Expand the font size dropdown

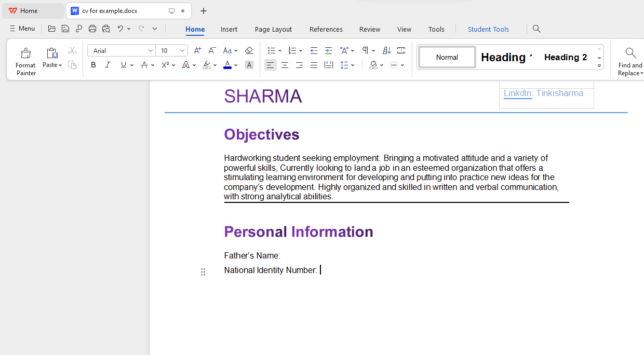[x=182, y=50]
